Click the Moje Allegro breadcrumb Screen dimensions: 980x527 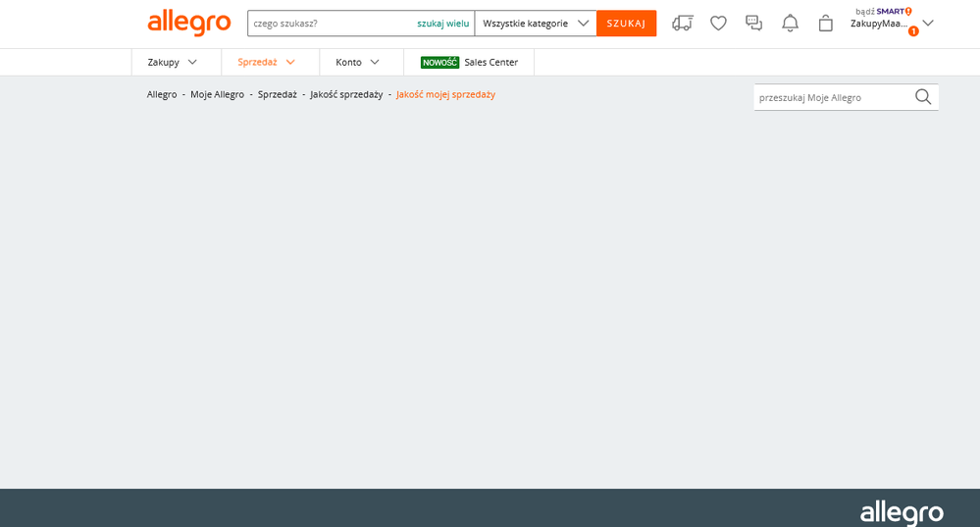click(x=217, y=94)
